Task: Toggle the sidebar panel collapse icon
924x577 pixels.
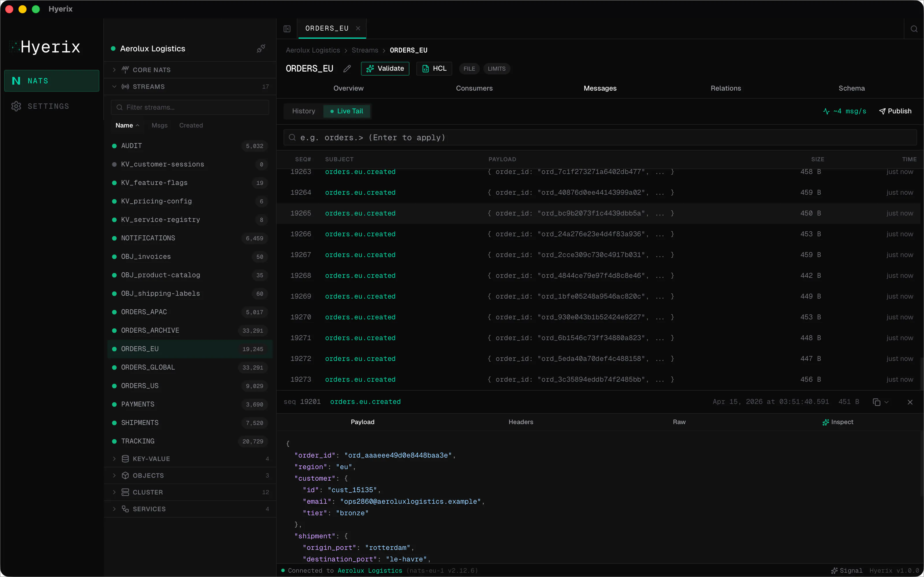Action: (287, 29)
